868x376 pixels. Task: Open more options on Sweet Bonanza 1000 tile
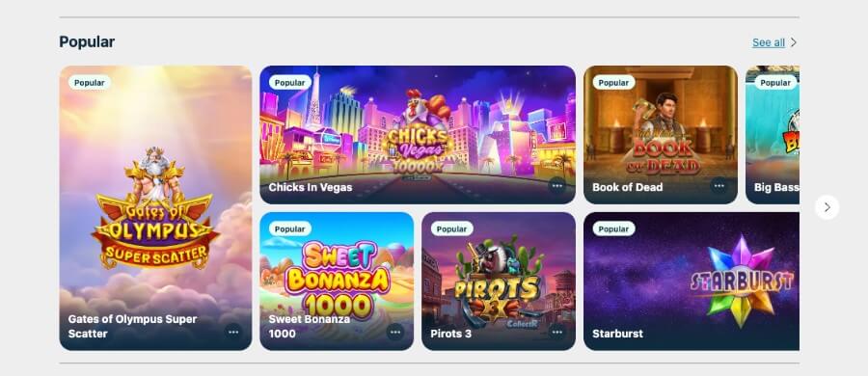pyautogui.click(x=395, y=333)
